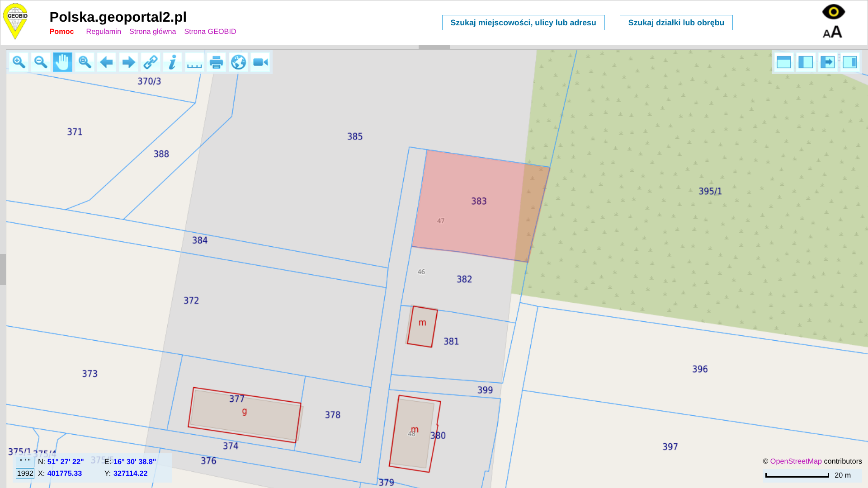Open the Strona GEOBID link

click(210, 32)
